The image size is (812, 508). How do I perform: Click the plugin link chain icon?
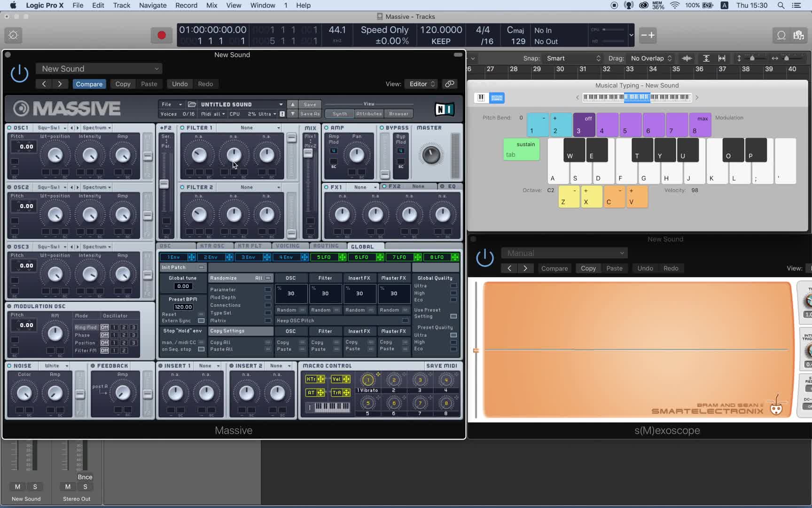point(450,84)
